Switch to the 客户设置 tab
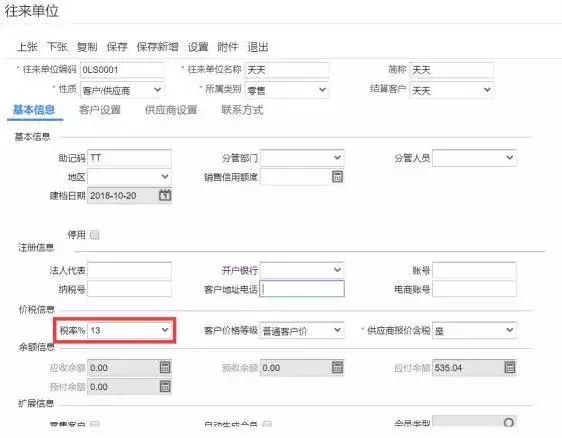Image resolution: width=562 pixels, height=438 pixels. [x=100, y=110]
